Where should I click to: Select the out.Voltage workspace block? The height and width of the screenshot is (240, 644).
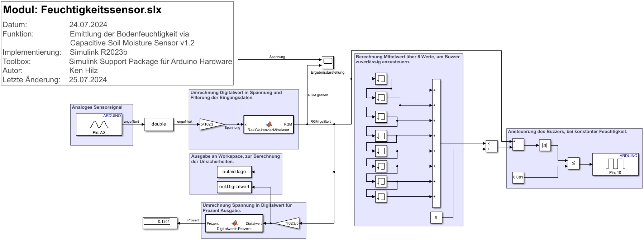(234, 172)
